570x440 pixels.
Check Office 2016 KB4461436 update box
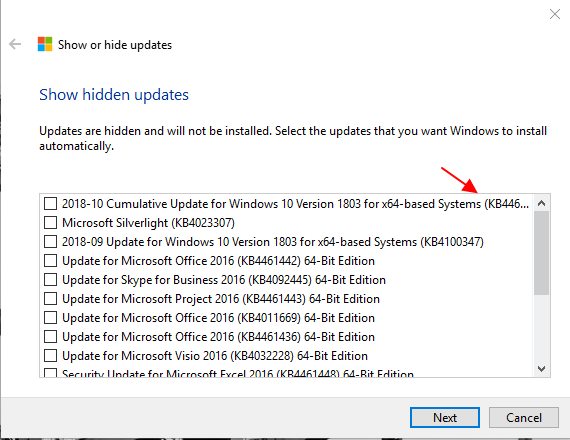point(51,337)
